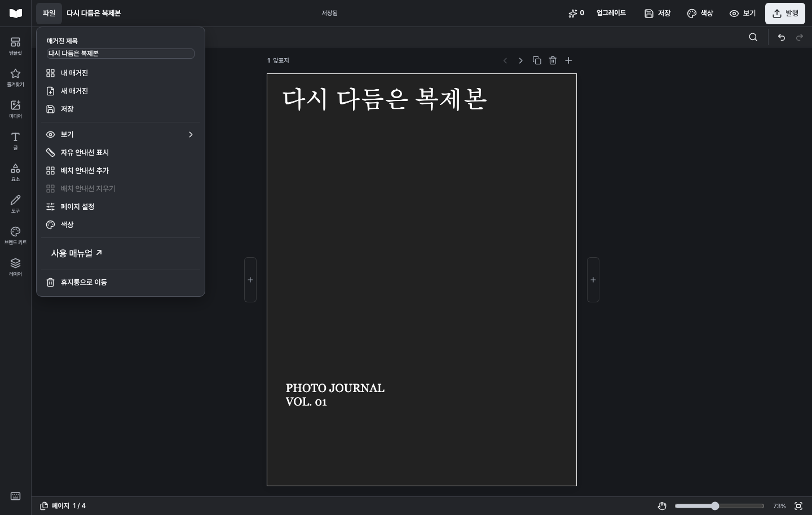The image size is (812, 515).
Task: Open 페이지 설정 from the menu
Action: [120, 206]
